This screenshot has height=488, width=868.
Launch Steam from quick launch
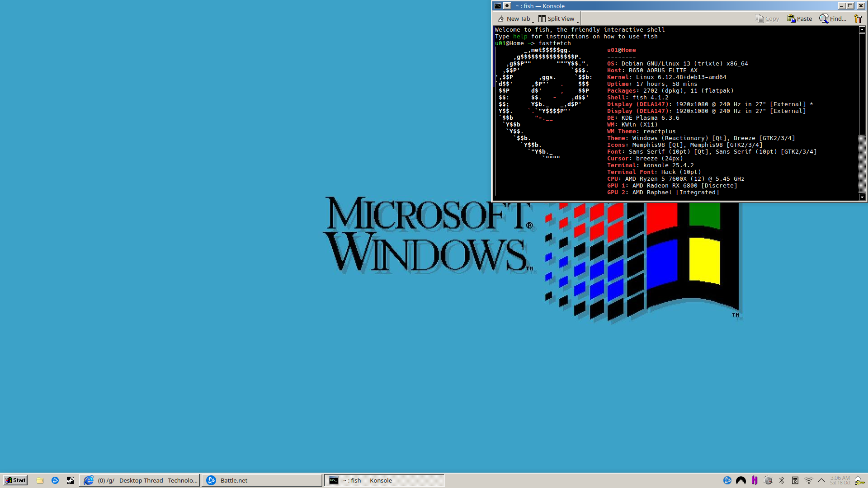pyautogui.click(x=71, y=480)
